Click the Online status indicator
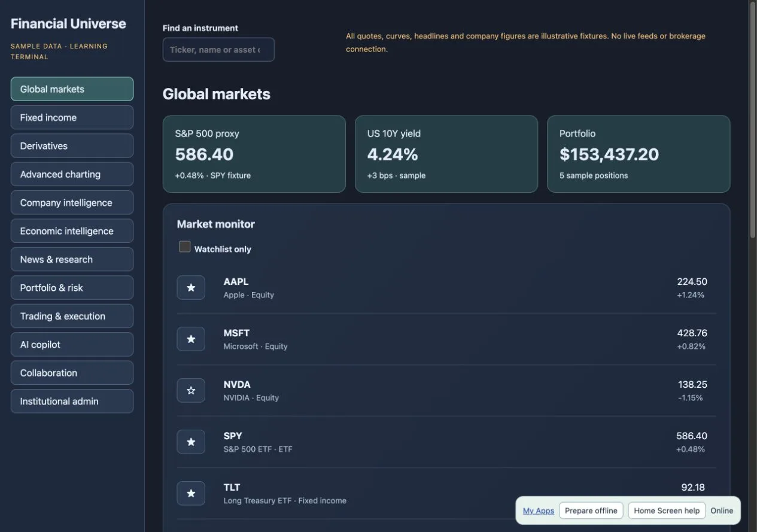The image size is (757, 532). (x=722, y=510)
